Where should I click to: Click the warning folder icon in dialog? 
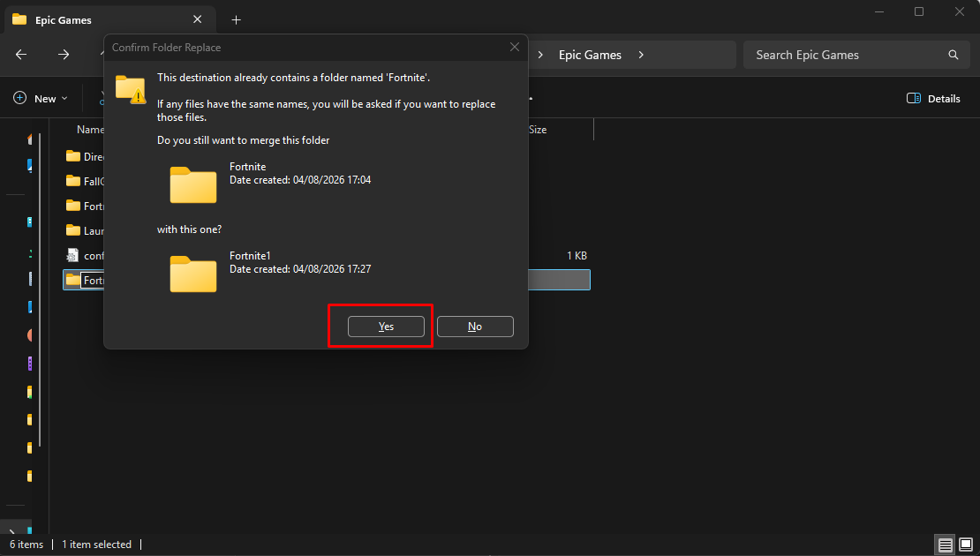(131, 89)
